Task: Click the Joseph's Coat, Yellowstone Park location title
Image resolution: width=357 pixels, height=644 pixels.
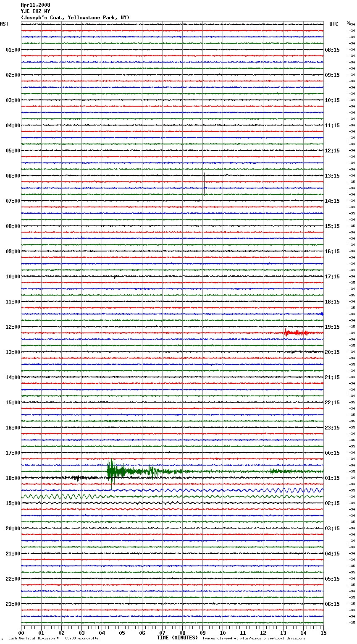Action: pyautogui.click(x=75, y=18)
